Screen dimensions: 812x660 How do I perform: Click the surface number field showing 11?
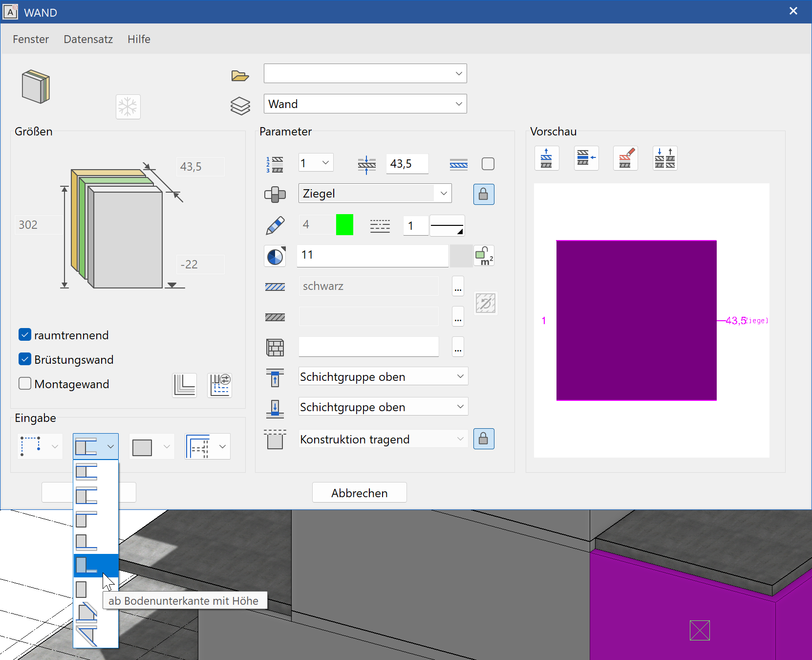(373, 256)
